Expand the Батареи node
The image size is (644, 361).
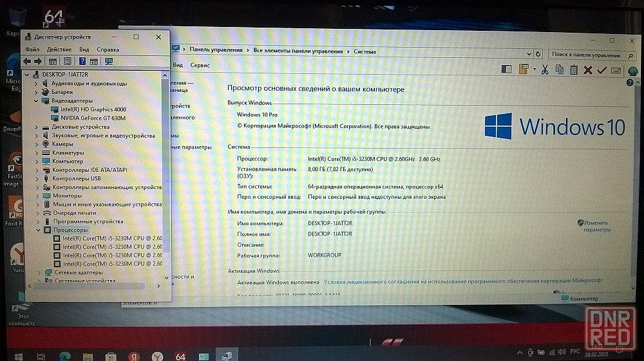pos(36,92)
